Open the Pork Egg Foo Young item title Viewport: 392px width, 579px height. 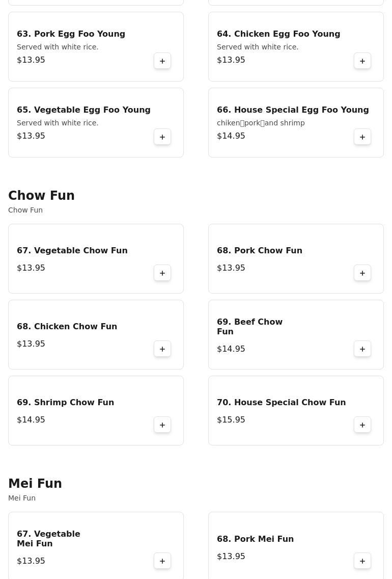(x=71, y=34)
